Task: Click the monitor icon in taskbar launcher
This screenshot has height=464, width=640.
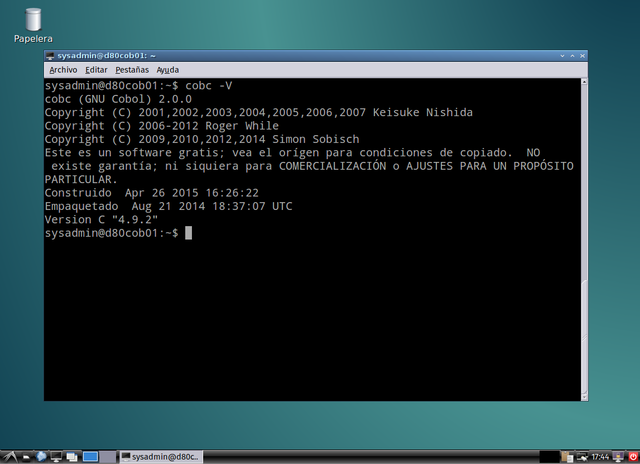Action: (x=56, y=457)
